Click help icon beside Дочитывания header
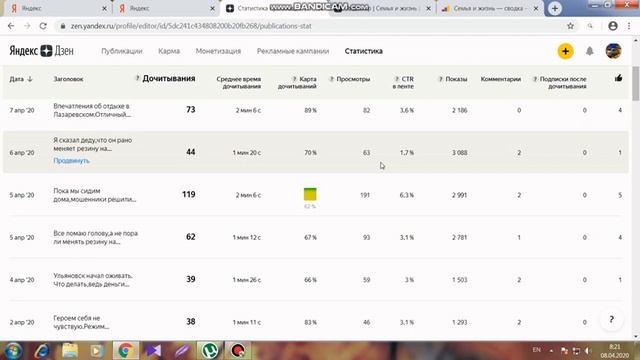Screen dimensions: 640x360 (x=138, y=78)
